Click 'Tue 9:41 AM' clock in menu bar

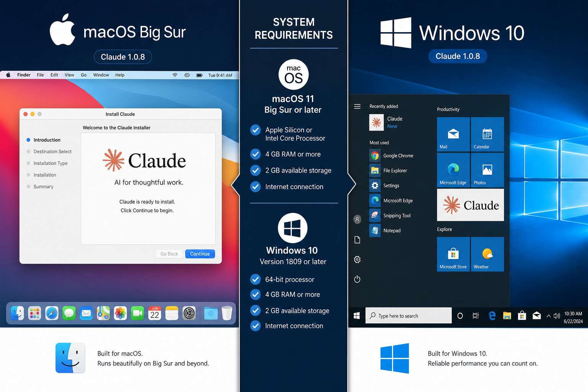[x=220, y=75]
